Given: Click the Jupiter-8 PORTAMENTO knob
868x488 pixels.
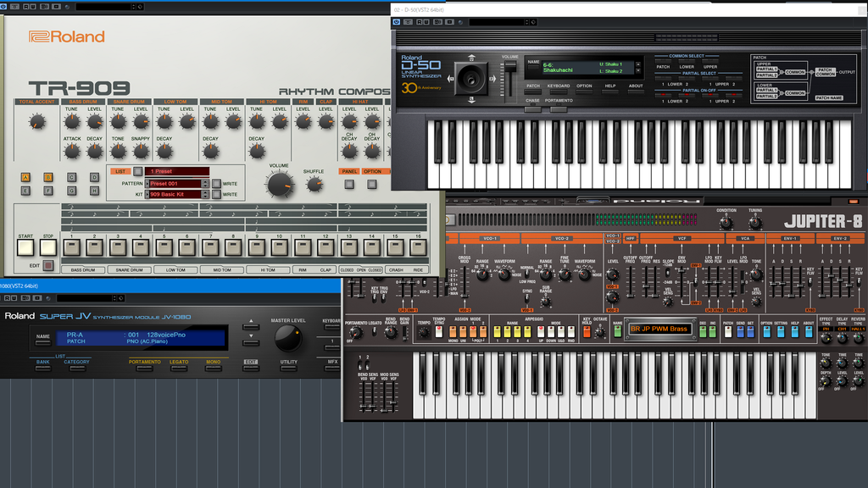Looking at the screenshot, I should pyautogui.click(x=355, y=332).
